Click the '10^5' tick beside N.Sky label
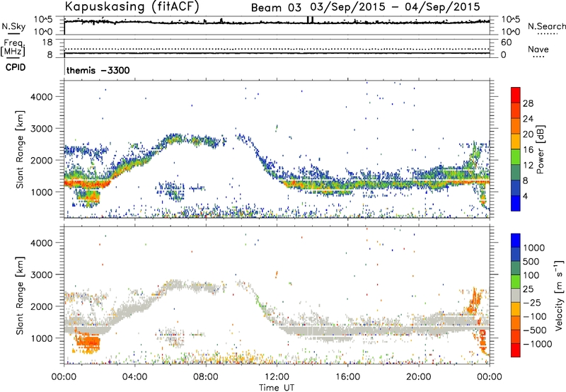 click(43, 20)
